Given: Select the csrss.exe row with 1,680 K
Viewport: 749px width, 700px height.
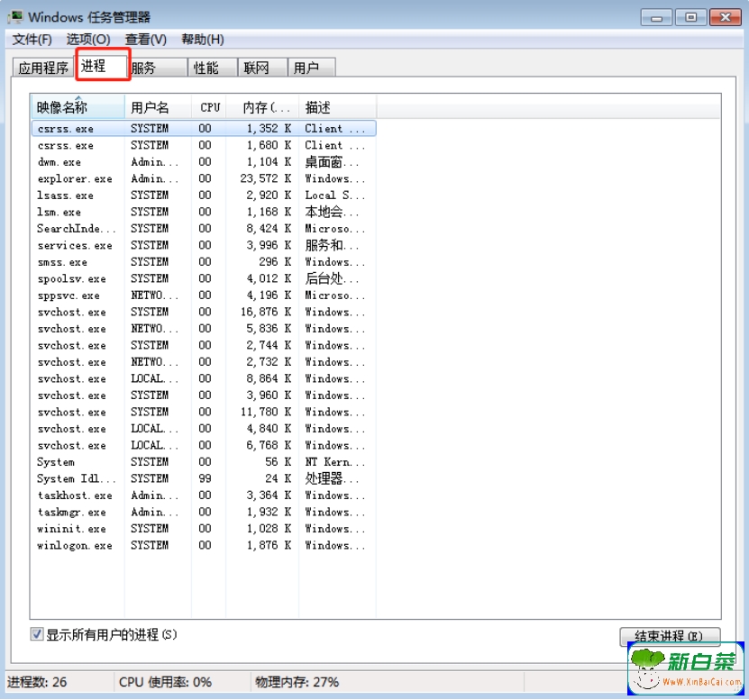Looking at the screenshot, I should click(204, 145).
